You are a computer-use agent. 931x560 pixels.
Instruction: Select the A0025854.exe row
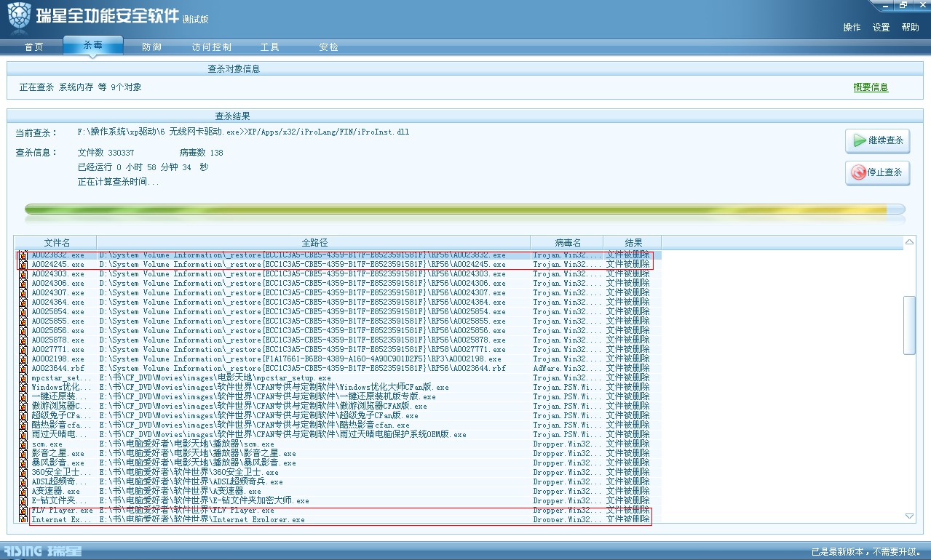point(339,312)
